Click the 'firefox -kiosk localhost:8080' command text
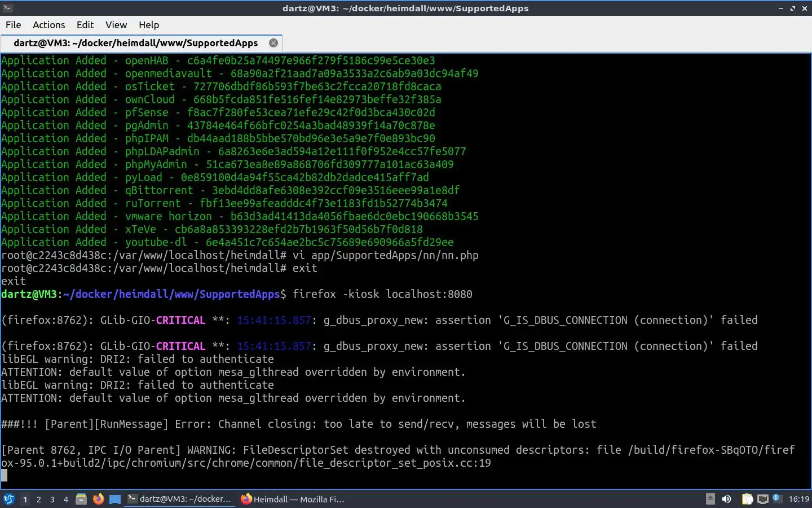The image size is (812, 508). pos(382,294)
